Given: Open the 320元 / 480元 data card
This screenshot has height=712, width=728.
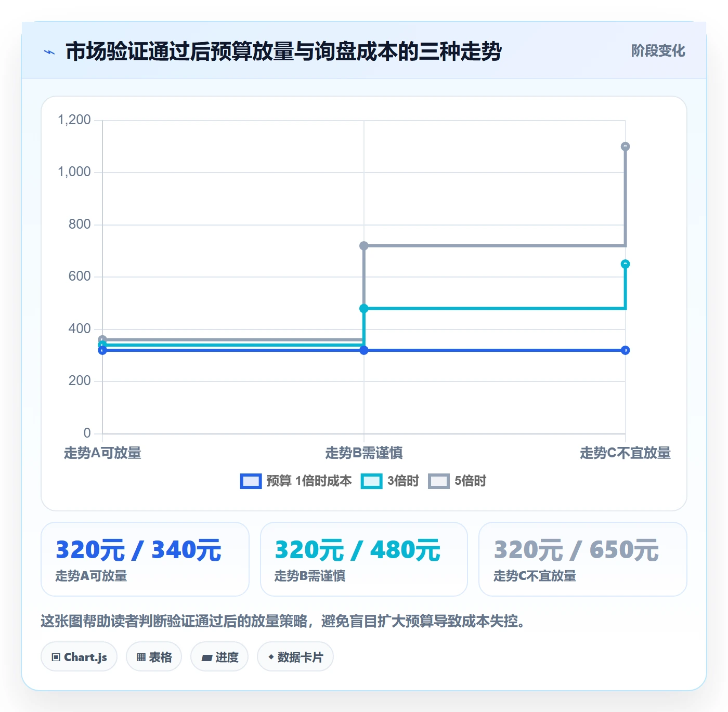Looking at the screenshot, I should click(364, 559).
